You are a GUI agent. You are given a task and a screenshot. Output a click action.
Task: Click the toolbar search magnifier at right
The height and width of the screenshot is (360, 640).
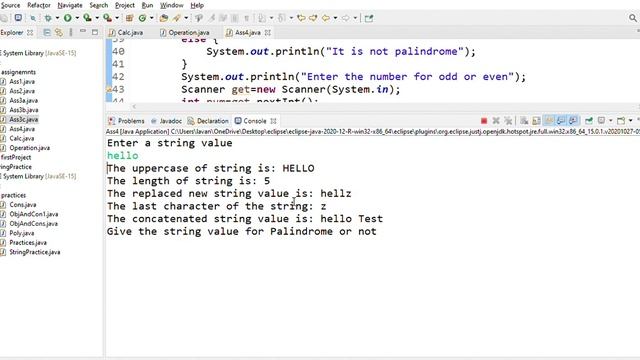[x=633, y=18]
